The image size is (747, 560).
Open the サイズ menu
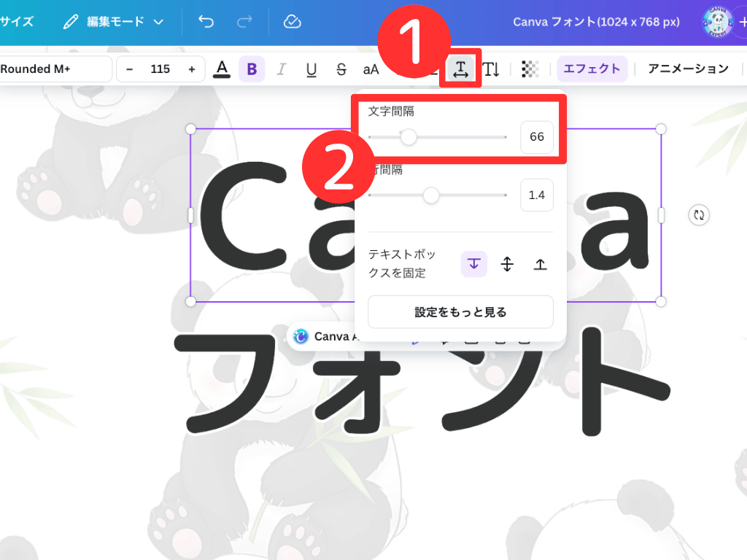[x=18, y=22]
